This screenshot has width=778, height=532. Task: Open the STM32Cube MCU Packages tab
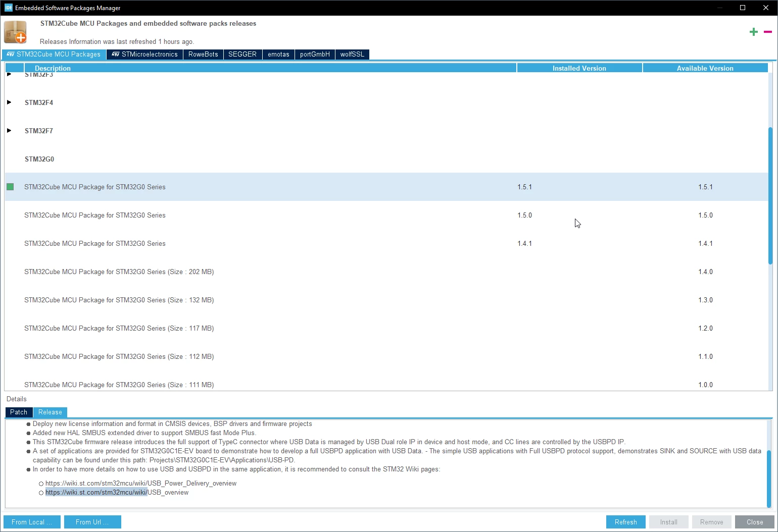[54, 55]
